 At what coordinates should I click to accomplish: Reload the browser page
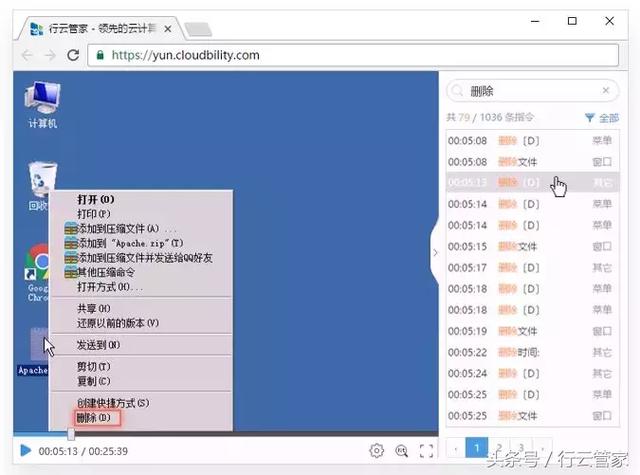coord(73,55)
